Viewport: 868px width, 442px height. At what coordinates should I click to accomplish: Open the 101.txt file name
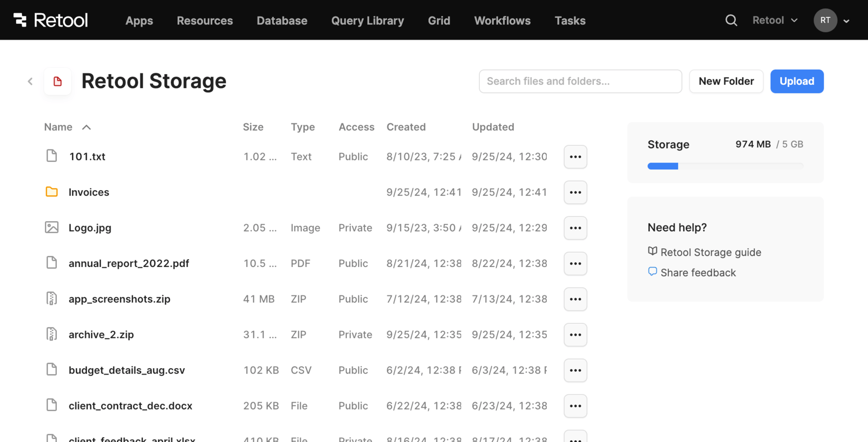pyautogui.click(x=87, y=157)
